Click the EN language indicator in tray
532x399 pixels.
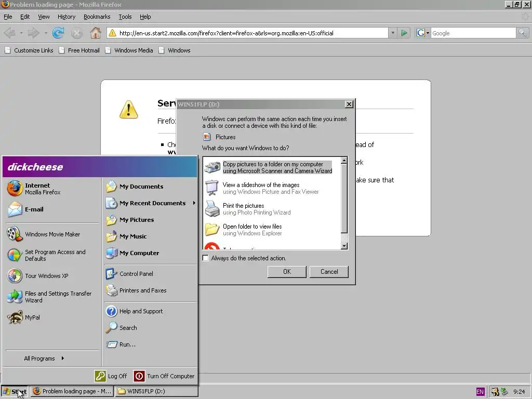click(480, 392)
